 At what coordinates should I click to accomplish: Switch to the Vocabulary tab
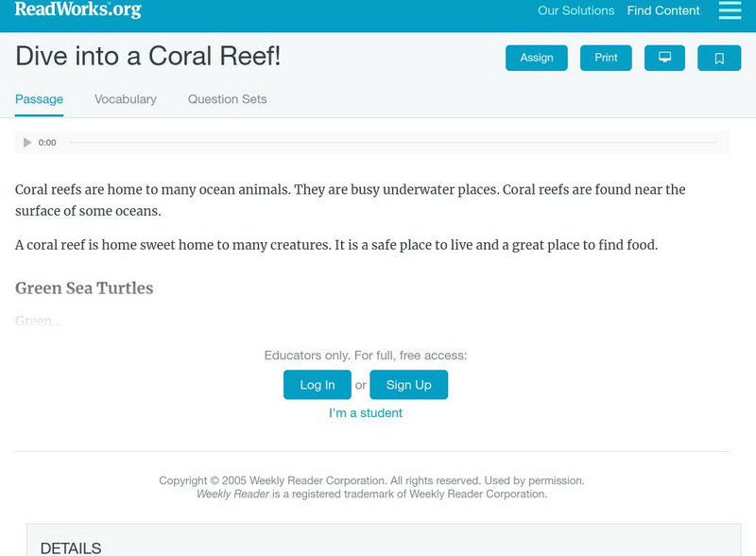pyautogui.click(x=126, y=99)
